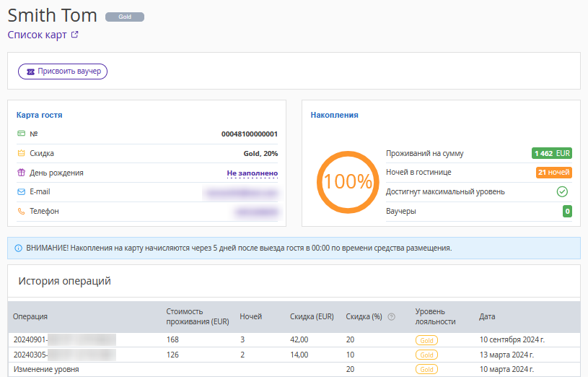Viewport: 588px width, 377px height.
Task: Click the gift icon beside День рождения
Action: pyautogui.click(x=22, y=173)
